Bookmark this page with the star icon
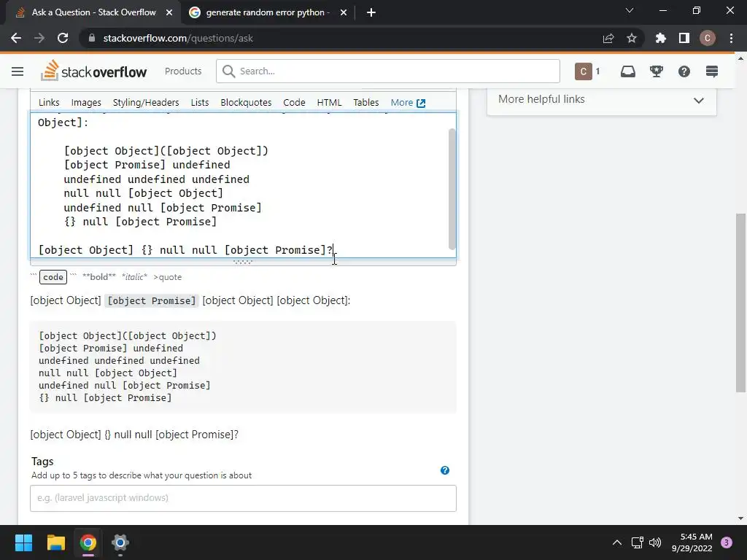Screen dimensions: 747x560 tap(632, 38)
